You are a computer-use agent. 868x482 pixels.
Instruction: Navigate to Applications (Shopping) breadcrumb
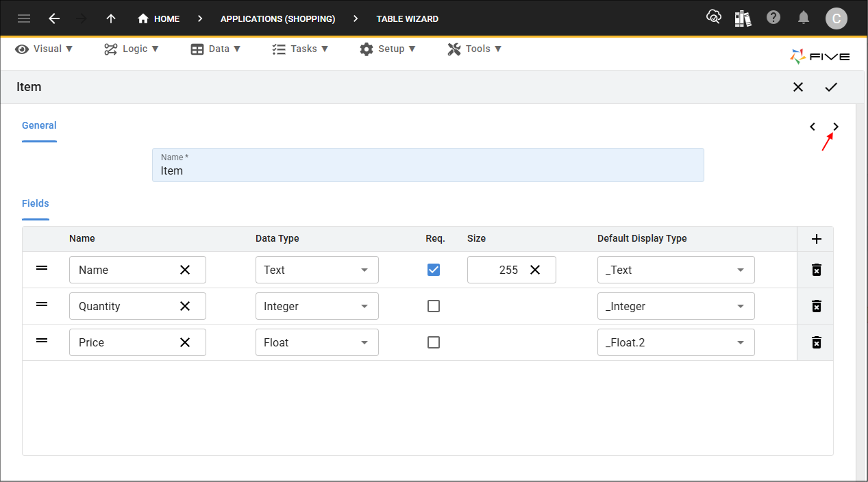point(277,18)
